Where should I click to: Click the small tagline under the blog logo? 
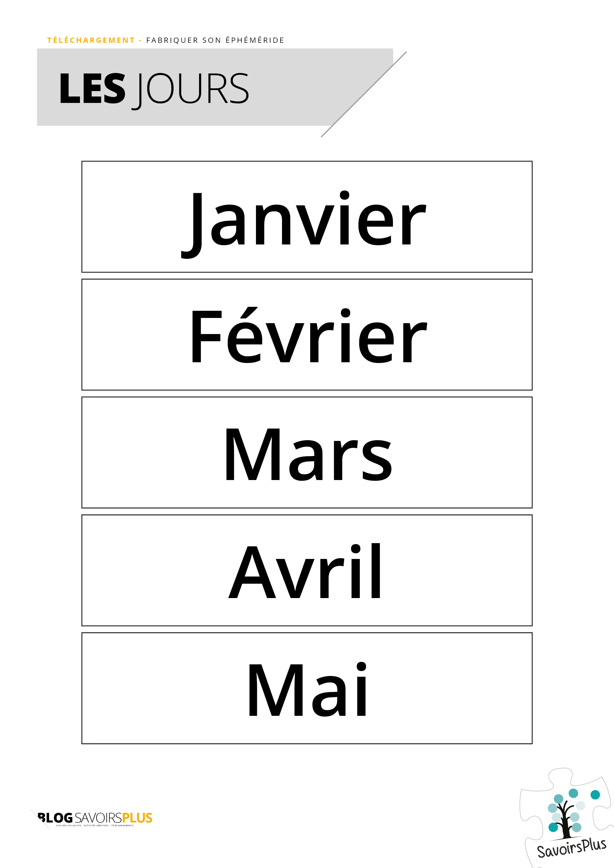pyautogui.click(x=95, y=826)
